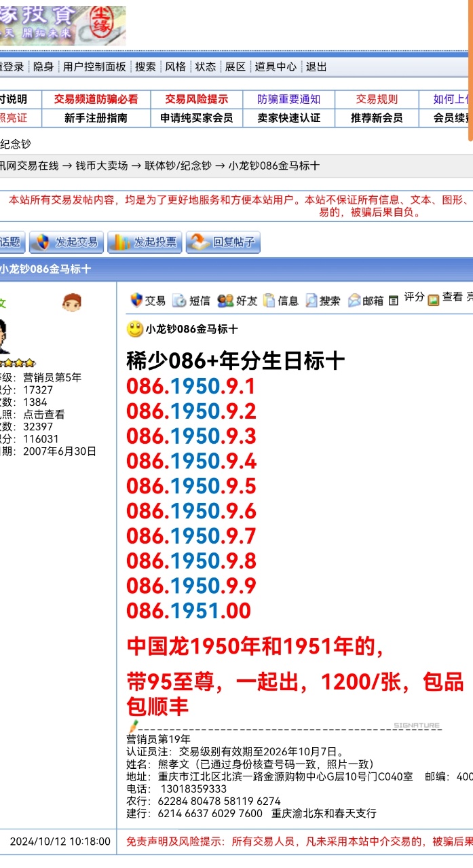The image size is (473, 868).
Task: Open the 状态 status menu
Action: point(206,67)
